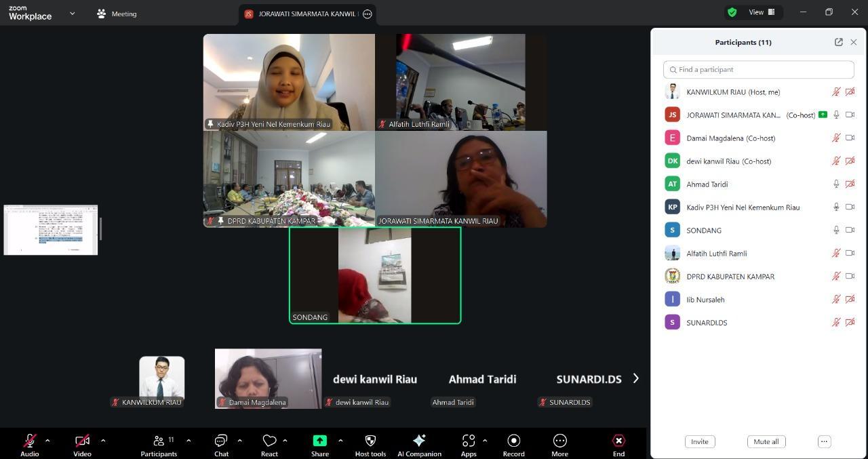Open the React emoji button

[269, 441]
